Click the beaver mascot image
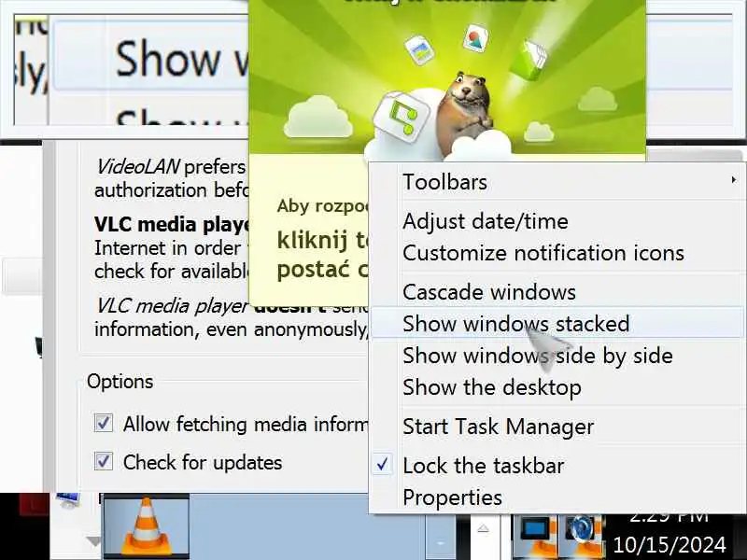This screenshot has width=747, height=560. pos(463,112)
